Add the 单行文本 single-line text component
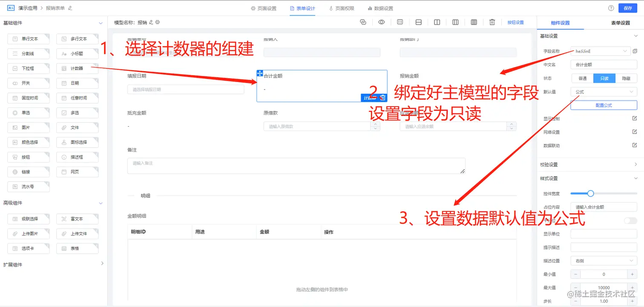The image size is (644, 307). click(x=28, y=39)
